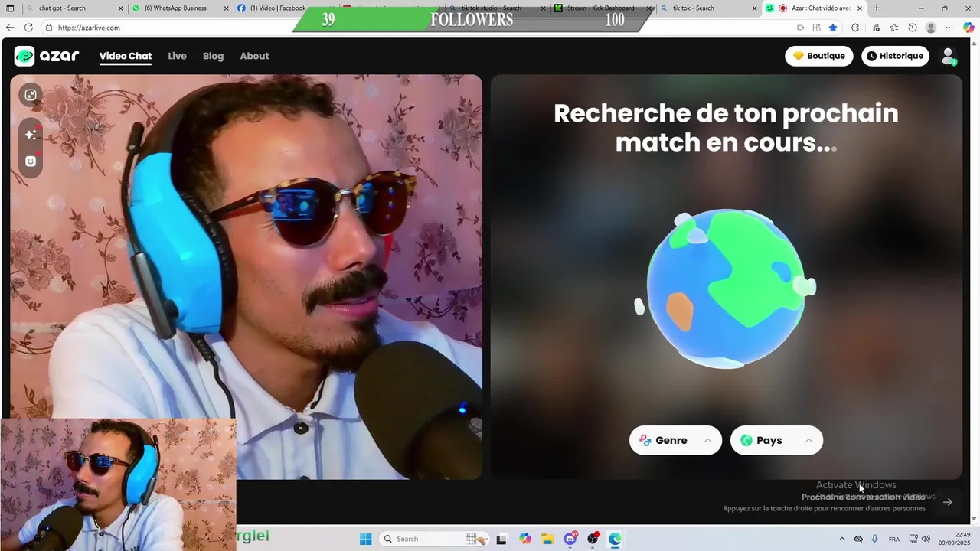
Task: Reload the page
Action: [x=28, y=28]
